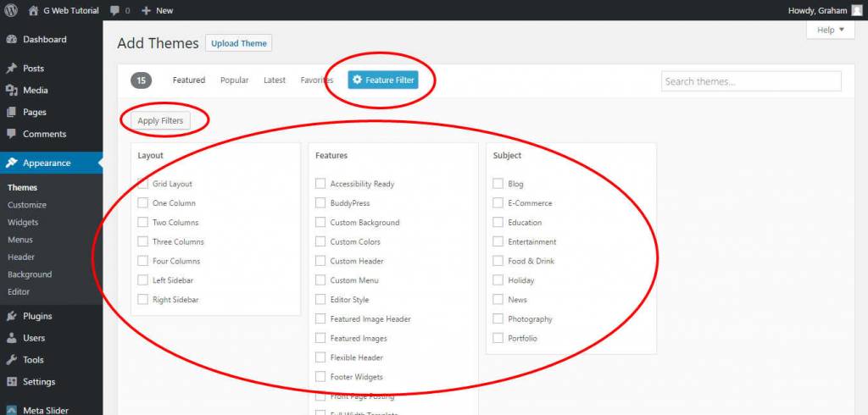Click the Users person icon
868x415 pixels.
11,338
